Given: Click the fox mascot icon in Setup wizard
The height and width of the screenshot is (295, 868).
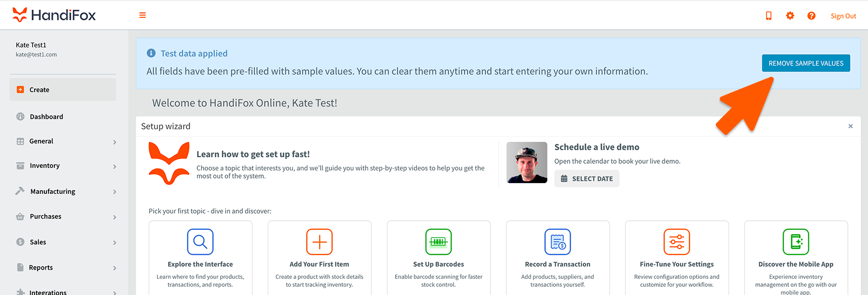Looking at the screenshot, I should tap(169, 163).
